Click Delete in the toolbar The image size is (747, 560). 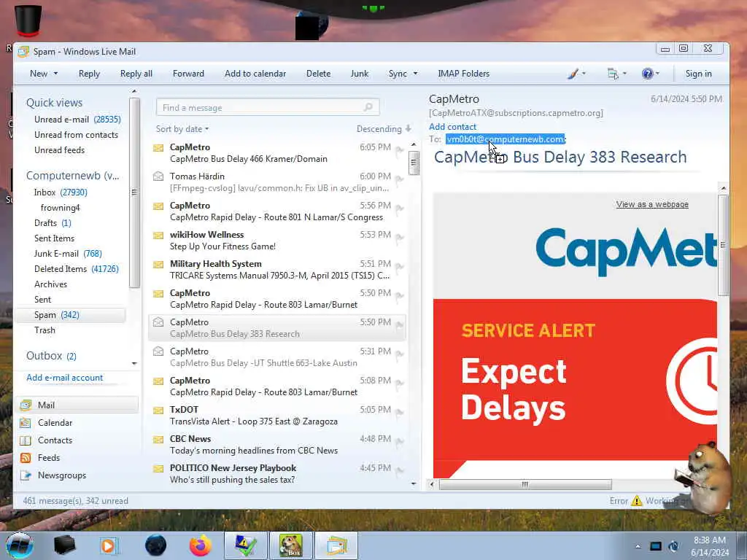point(318,74)
